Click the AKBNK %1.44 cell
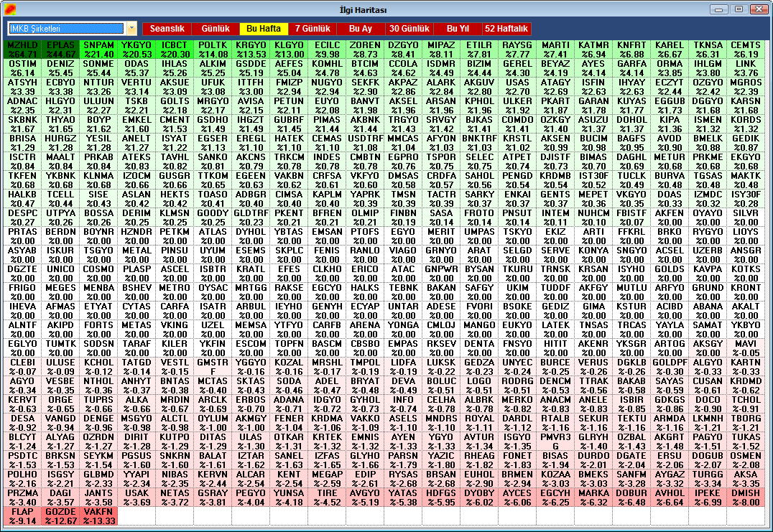This screenshot has height=532, width=773. 365,124
